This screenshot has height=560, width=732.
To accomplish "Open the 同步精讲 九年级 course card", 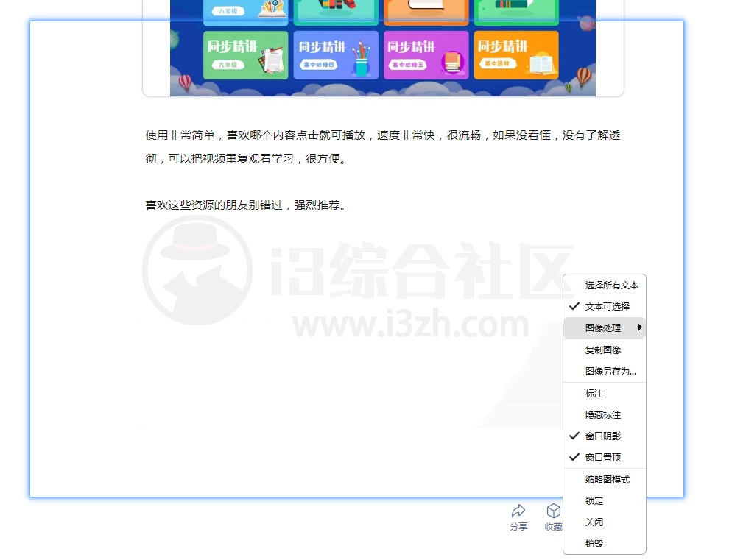I will pyautogui.click(x=246, y=54).
